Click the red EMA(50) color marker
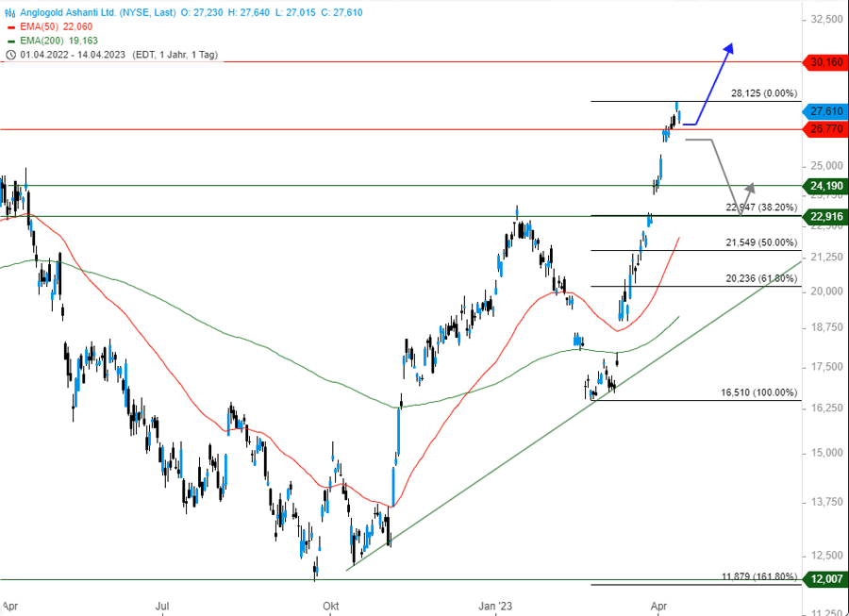 pyautogui.click(x=10, y=27)
